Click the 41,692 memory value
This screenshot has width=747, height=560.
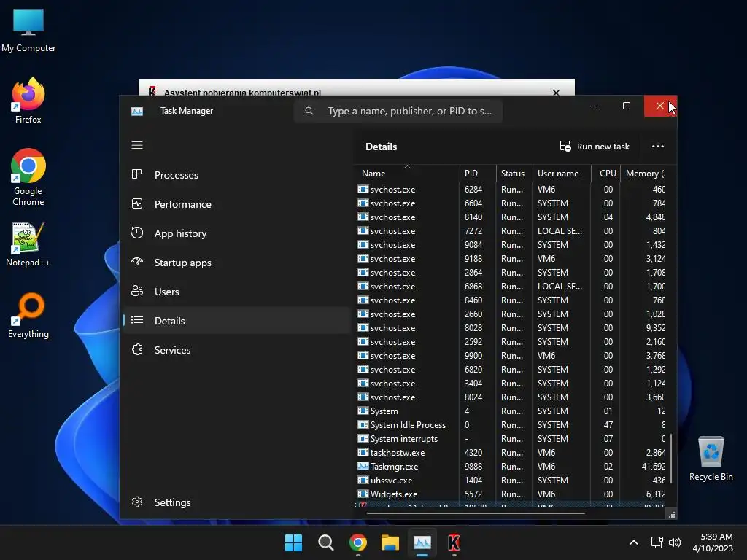(x=653, y=466)
